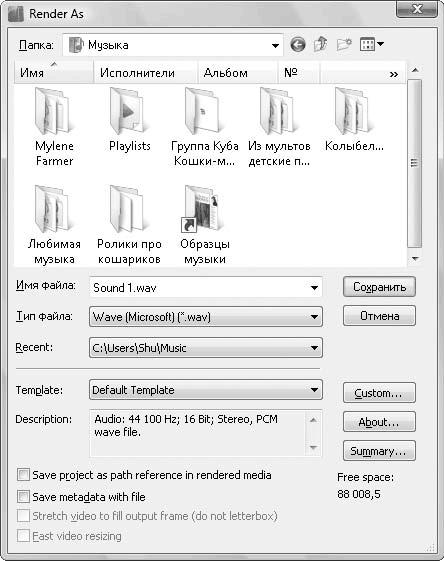Select the Playlists folder icon
The width and height of the screenshot is (444, 561).
tap(128, 110)
